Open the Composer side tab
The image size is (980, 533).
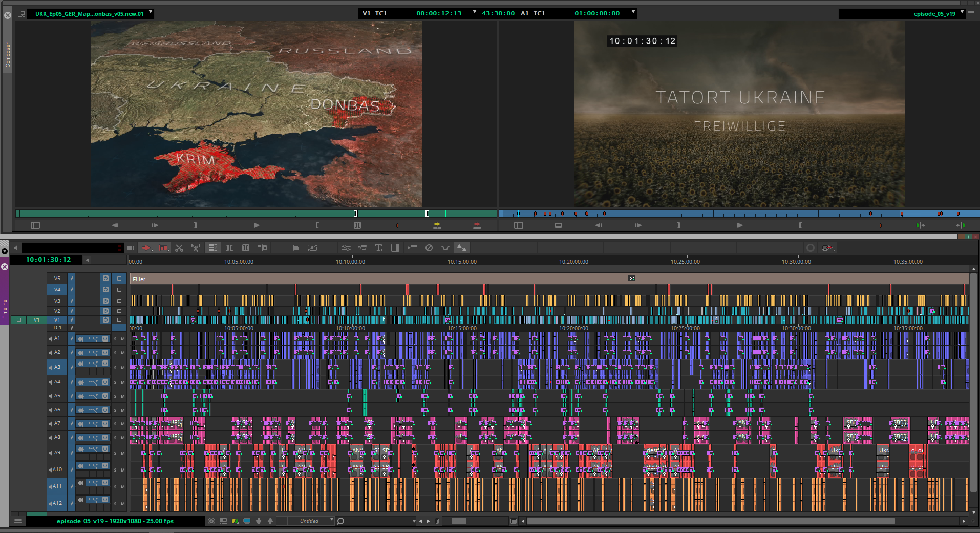point(8,55)
